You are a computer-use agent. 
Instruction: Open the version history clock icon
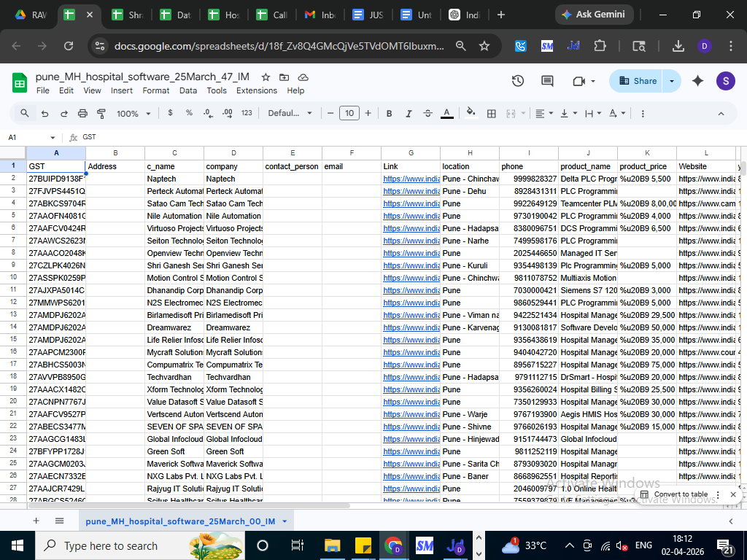point(518,81)
